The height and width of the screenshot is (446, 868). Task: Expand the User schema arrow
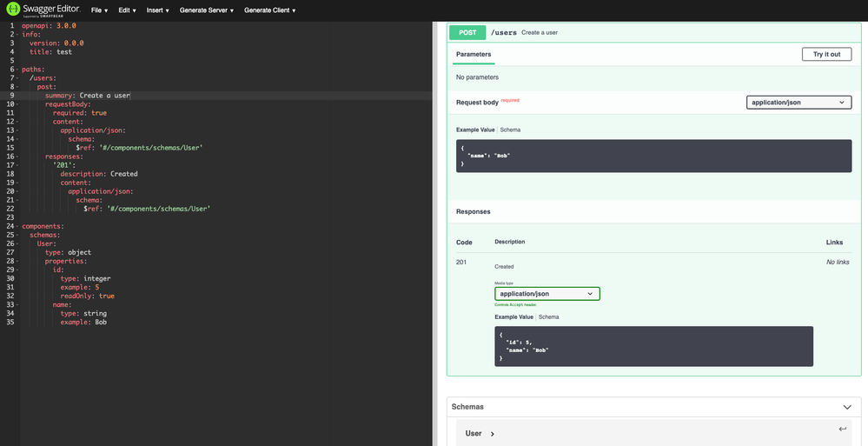pos(492,434)
